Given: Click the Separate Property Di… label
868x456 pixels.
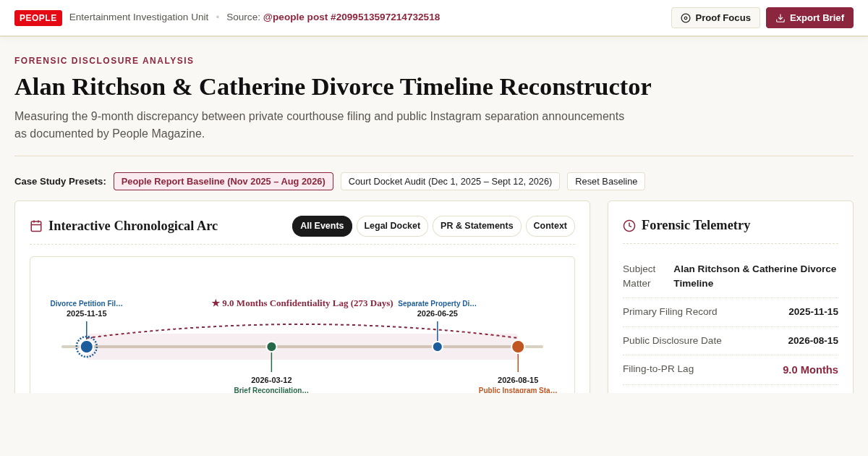Looking at the screenshot, I should 438,304.
